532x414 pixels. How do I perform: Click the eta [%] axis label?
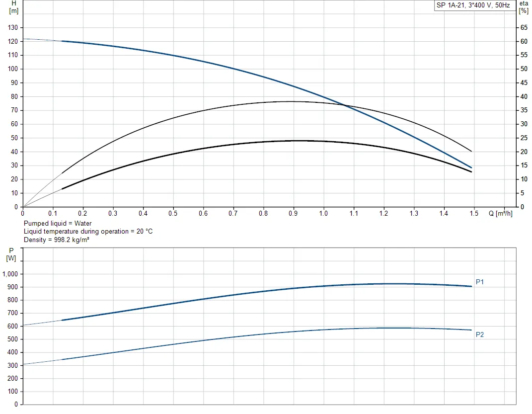pyautogui.click(x=524, y=7)
